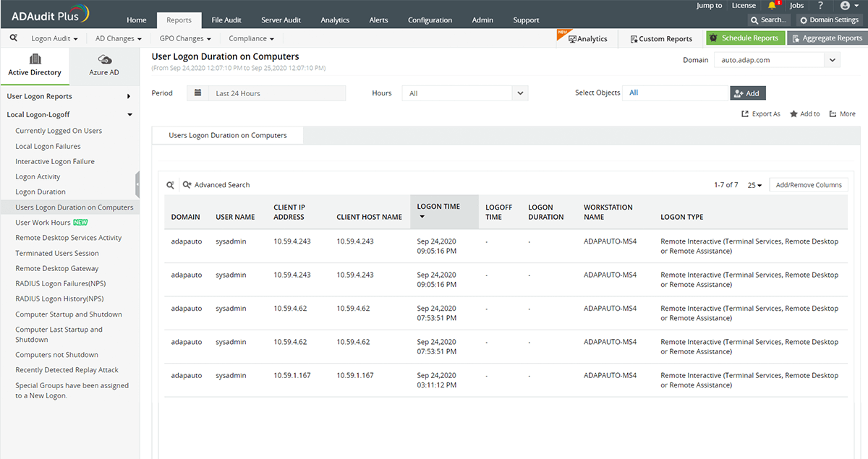
Task: Open the Users Logon Duration on Computers tab
Action: pos(227,135)
